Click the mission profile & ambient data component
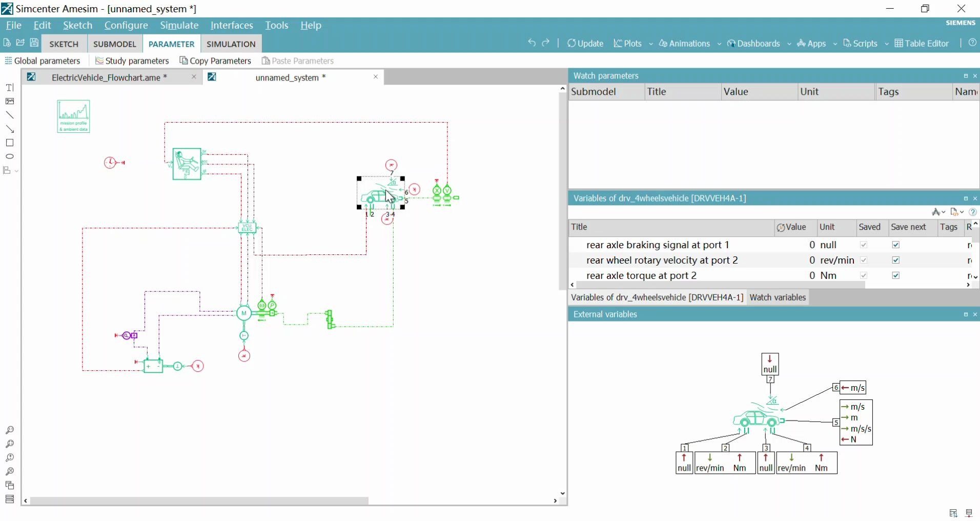The height and width of the screenshot is (521, 980). 73,116
